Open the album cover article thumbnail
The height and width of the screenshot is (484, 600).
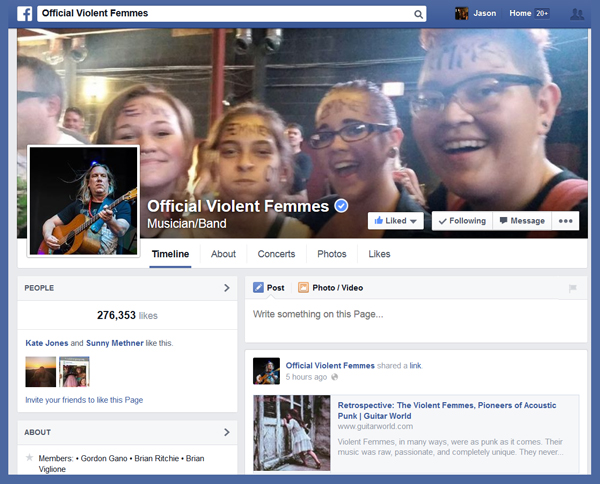click(x=292, y=433)
